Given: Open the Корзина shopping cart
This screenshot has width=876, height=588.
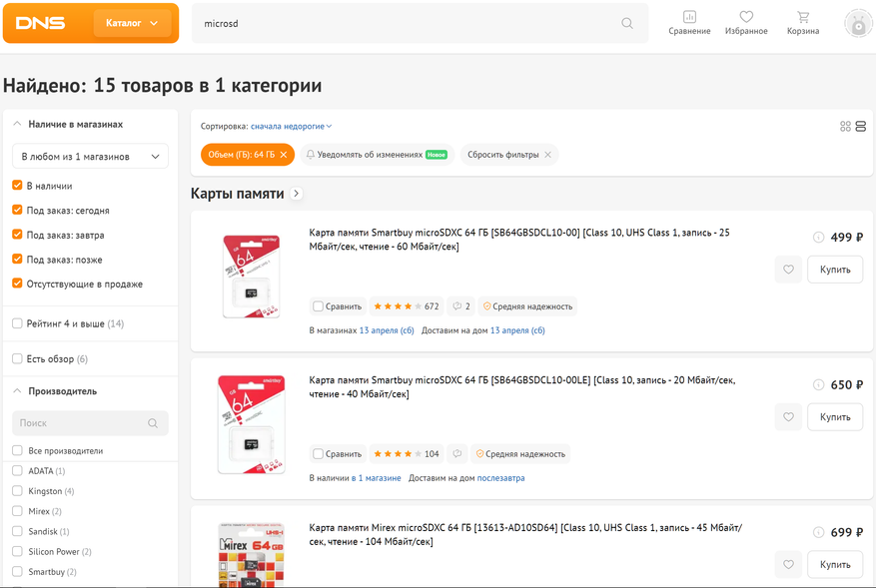Looking at the screenshot, I should [803, 22].
